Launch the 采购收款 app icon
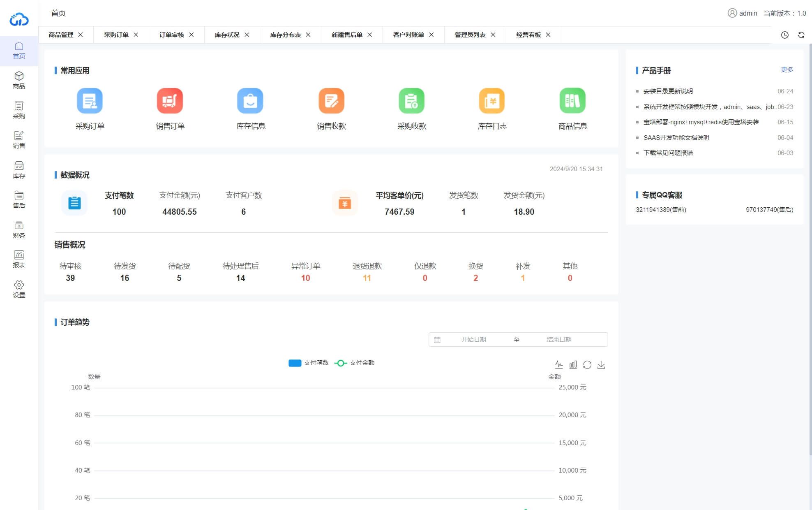The image size is (812, 510). click(411, 101)
